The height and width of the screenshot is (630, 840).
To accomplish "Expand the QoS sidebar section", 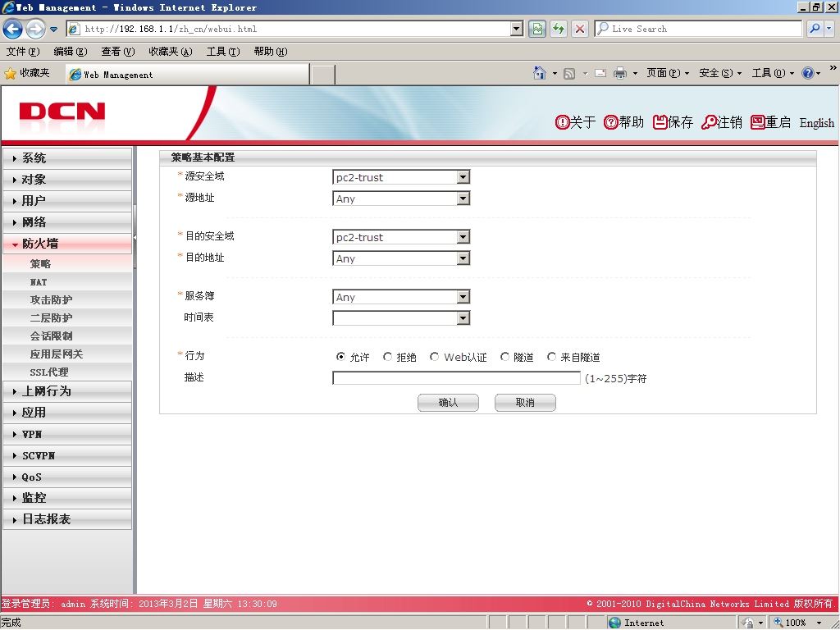I will tap(67, 477).
